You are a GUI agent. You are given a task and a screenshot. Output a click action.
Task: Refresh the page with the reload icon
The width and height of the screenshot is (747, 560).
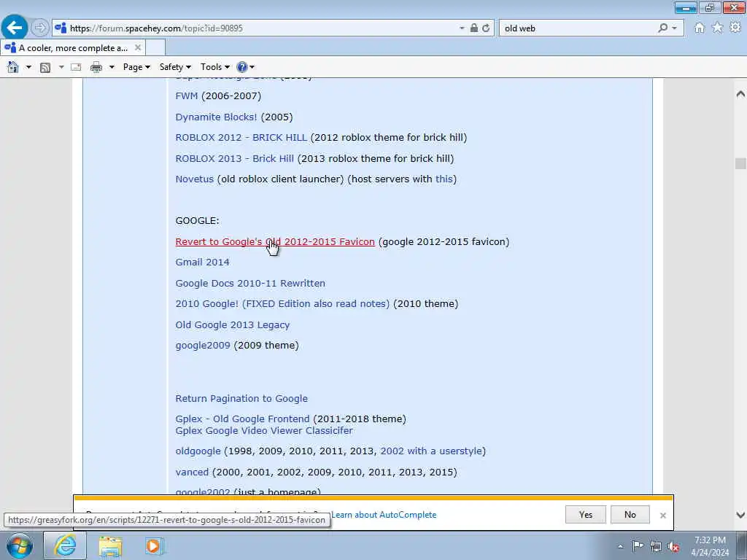click(486, 28)
